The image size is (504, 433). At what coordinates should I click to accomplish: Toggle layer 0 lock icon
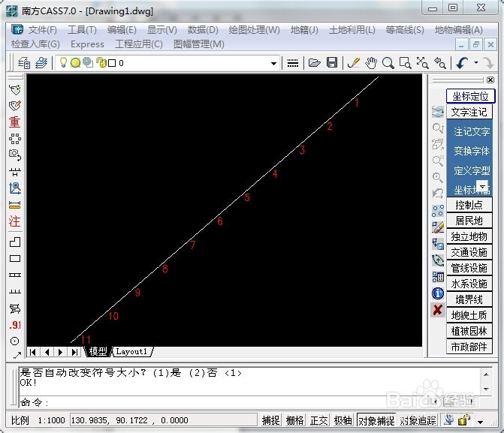[101, 62]
